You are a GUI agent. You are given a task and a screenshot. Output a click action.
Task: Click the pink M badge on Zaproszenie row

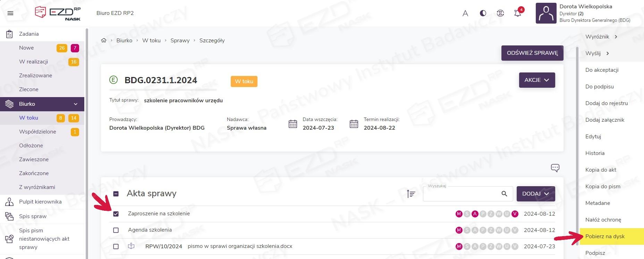(459, 214)
